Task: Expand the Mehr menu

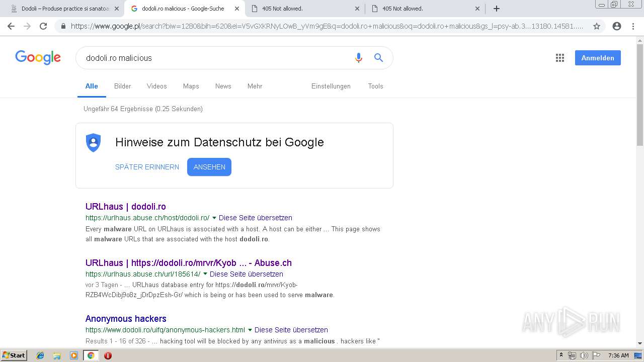Action: point(255,86)
